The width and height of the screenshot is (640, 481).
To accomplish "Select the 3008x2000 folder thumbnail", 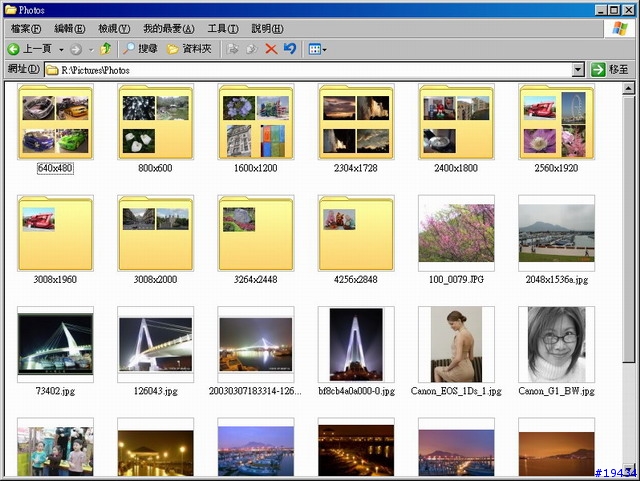I will 156,233.
